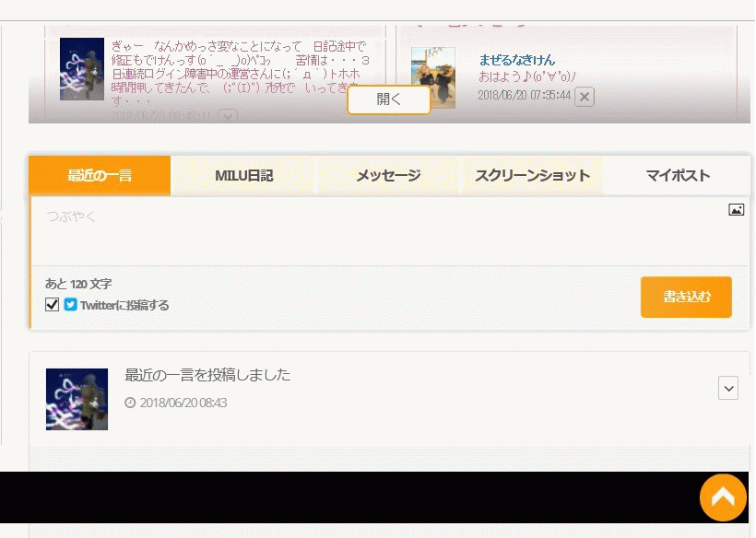Screen dimensions: 756x538
Task: Toggle the Twitterに投稿する checkbox
Action: [x=53, y=305]
